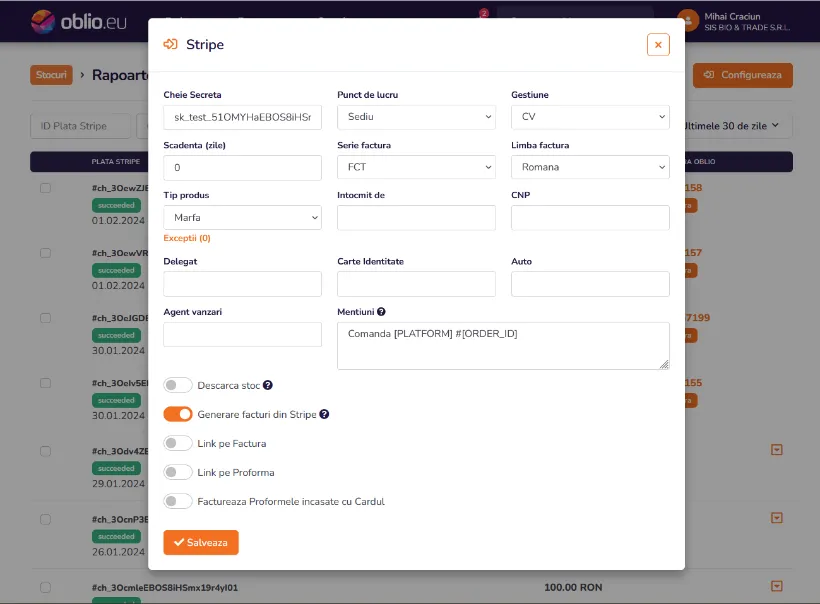Check the payment row dated 29.01.2024
This screenshot has width=820, height=604.
pos(45,451)
